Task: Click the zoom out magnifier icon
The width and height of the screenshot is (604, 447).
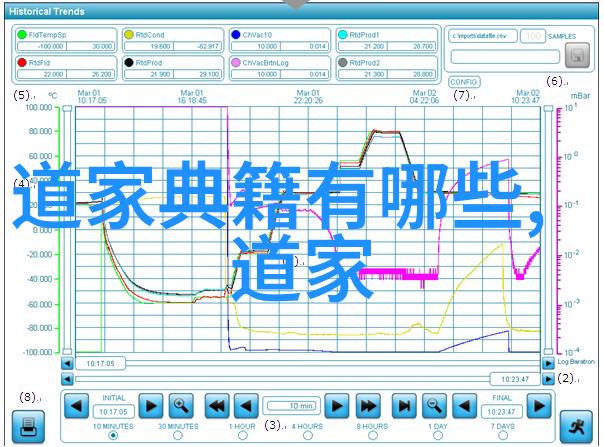Action: (x=433, y=405)
